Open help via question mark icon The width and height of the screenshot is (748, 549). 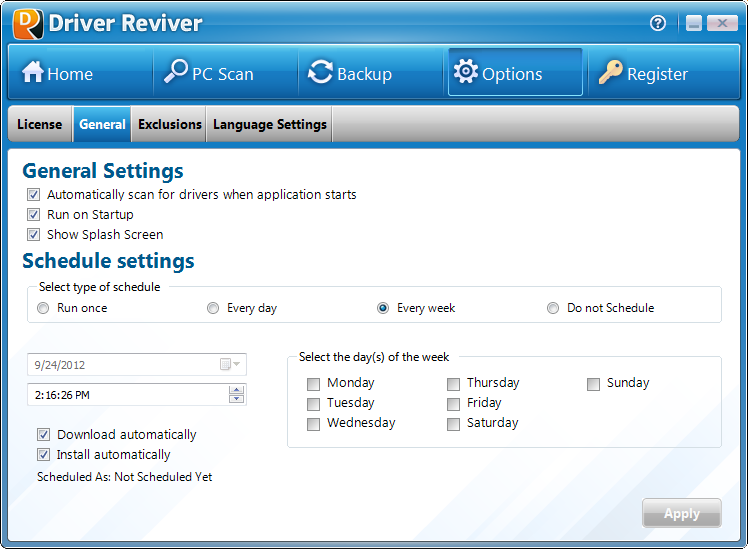click(658, 22)
